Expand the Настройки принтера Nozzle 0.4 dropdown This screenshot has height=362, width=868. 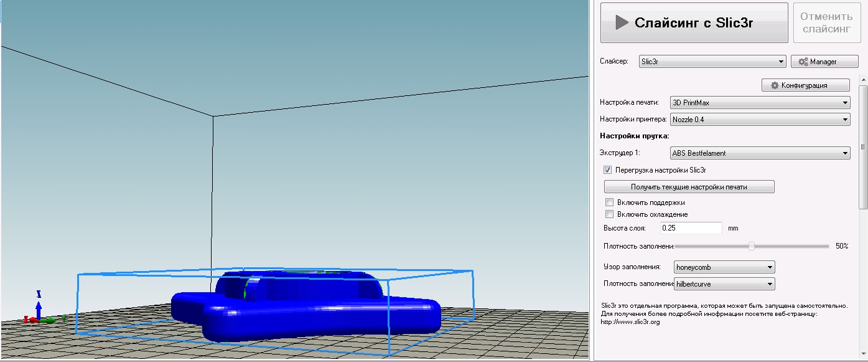coord(760,120)
